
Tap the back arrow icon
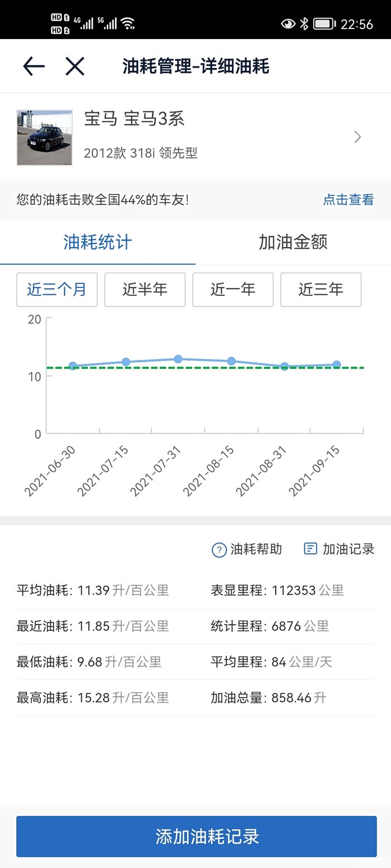pos(34,66)
